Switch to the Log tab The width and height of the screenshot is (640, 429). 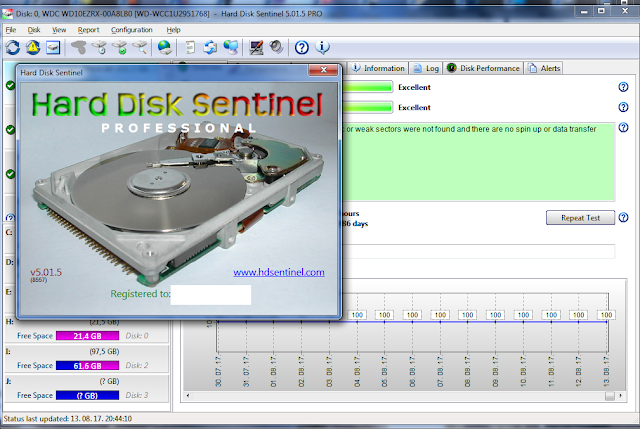pos(426,68)
